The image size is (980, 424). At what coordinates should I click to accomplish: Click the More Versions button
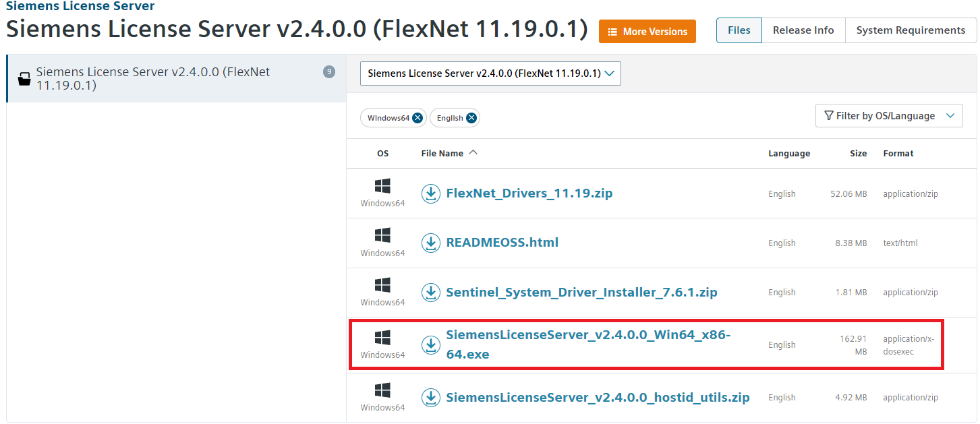pos(647,32)
